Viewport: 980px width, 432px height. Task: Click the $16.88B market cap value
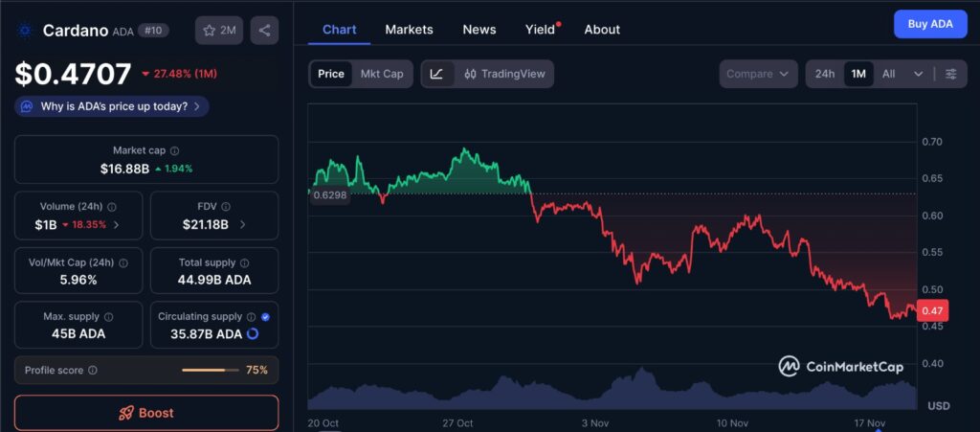point(124,169)
